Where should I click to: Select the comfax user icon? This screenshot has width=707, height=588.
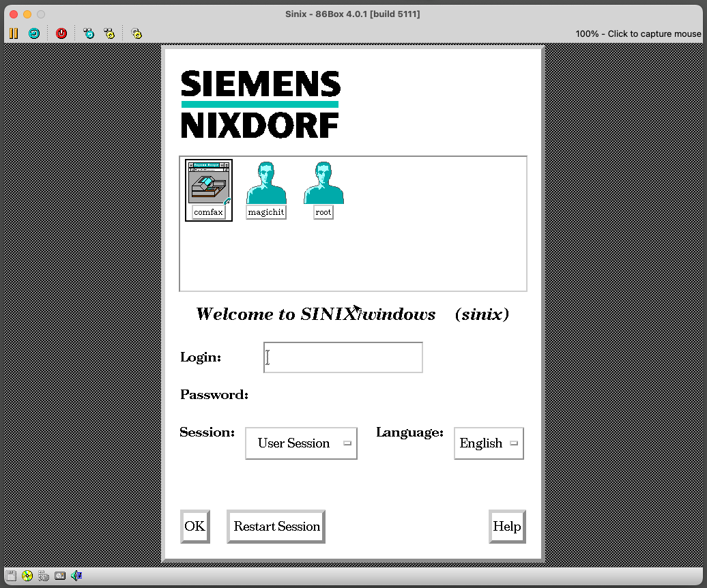click(x=209, y=190)
